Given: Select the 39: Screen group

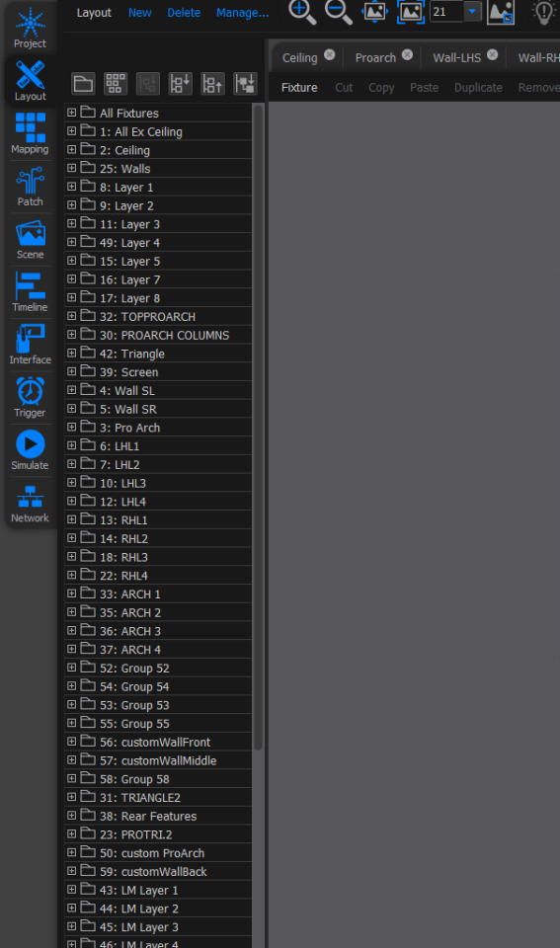Looking at the screenshot, I should pyautogui.click(x=158, y=372).
